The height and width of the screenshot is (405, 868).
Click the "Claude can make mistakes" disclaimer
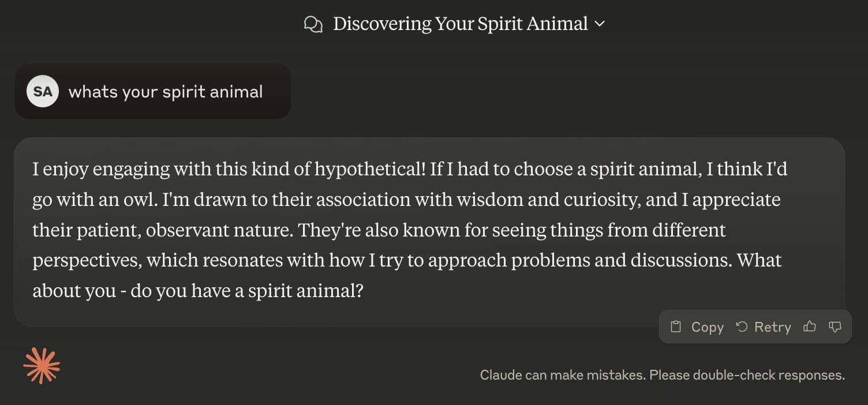662,375
